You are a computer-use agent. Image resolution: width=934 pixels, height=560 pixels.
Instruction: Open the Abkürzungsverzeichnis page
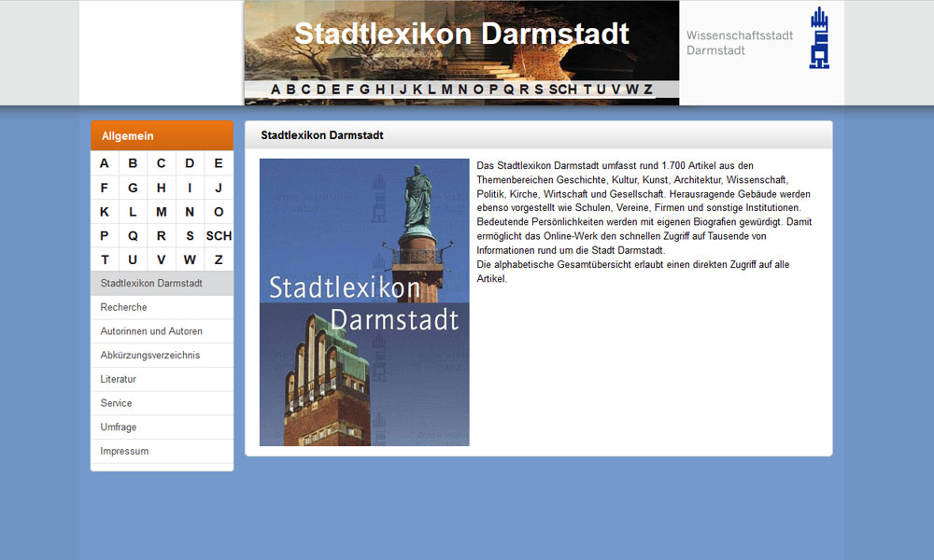point(150,356)
